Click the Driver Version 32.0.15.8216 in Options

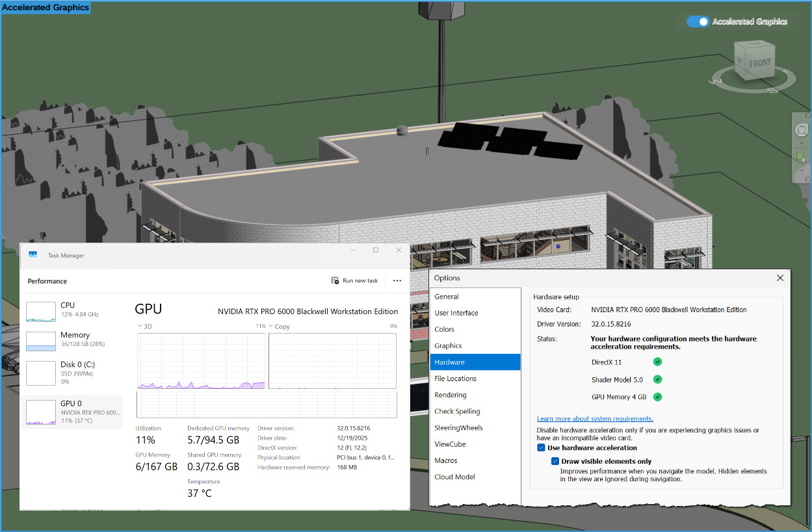point(611,324)
